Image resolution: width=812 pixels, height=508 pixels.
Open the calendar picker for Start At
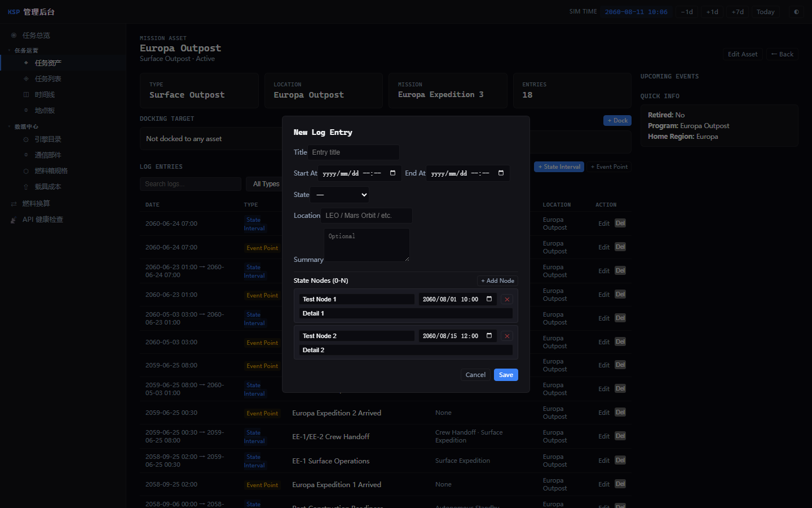pyautogui.click(x=392, y=173)
